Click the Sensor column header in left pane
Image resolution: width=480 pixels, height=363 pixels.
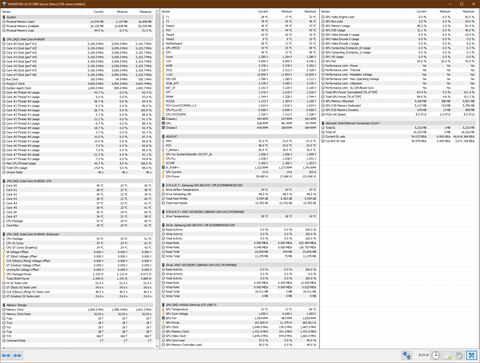(6, 12)
